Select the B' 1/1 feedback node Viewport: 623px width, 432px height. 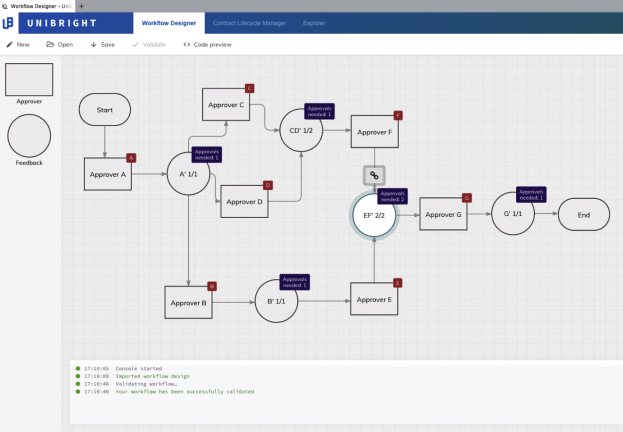click(x=276, y=301)
